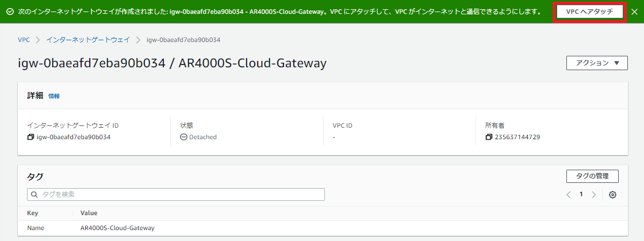This screenshot has height=241, width=644.
Task: Go to previous tags page chevron
Action: 569,194
